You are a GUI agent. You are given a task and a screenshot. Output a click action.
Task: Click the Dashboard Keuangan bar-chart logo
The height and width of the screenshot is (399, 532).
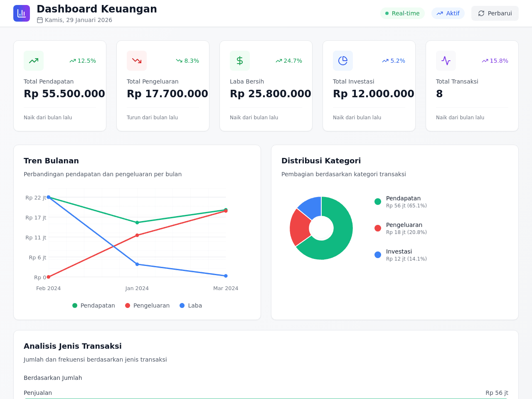click(22, 13)
